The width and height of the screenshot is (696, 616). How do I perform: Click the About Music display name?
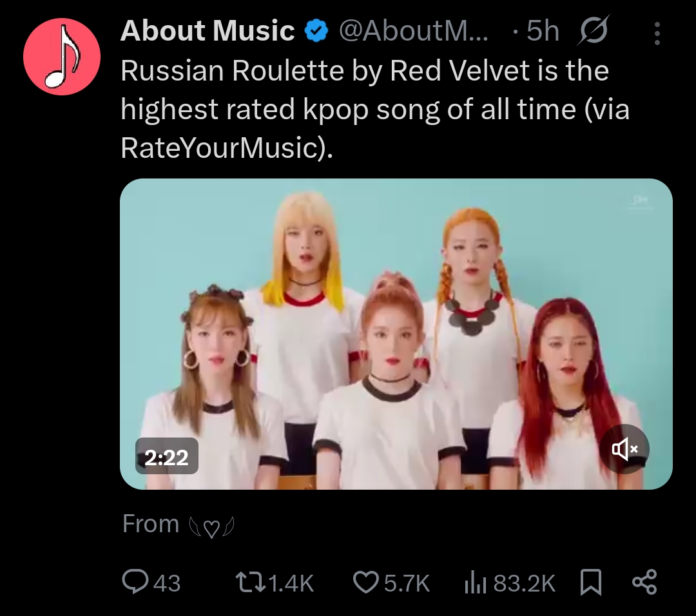pyautogui.click(x=208, y=31)
